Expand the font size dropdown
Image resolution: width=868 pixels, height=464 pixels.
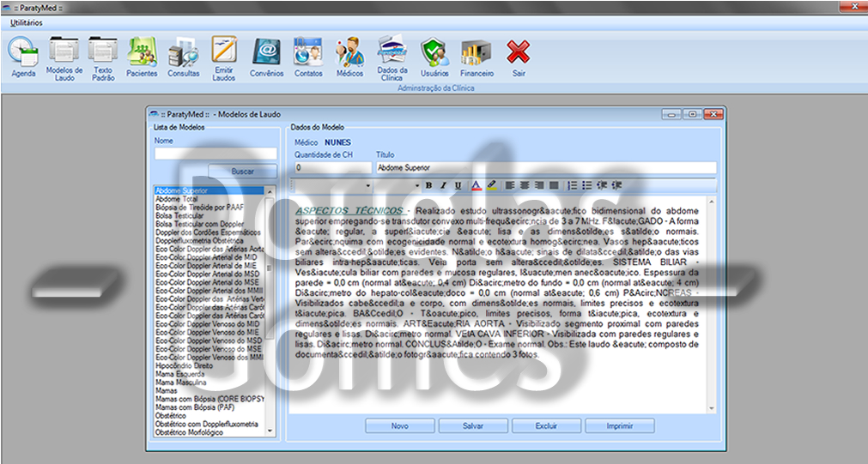click(x=417, y=185)
